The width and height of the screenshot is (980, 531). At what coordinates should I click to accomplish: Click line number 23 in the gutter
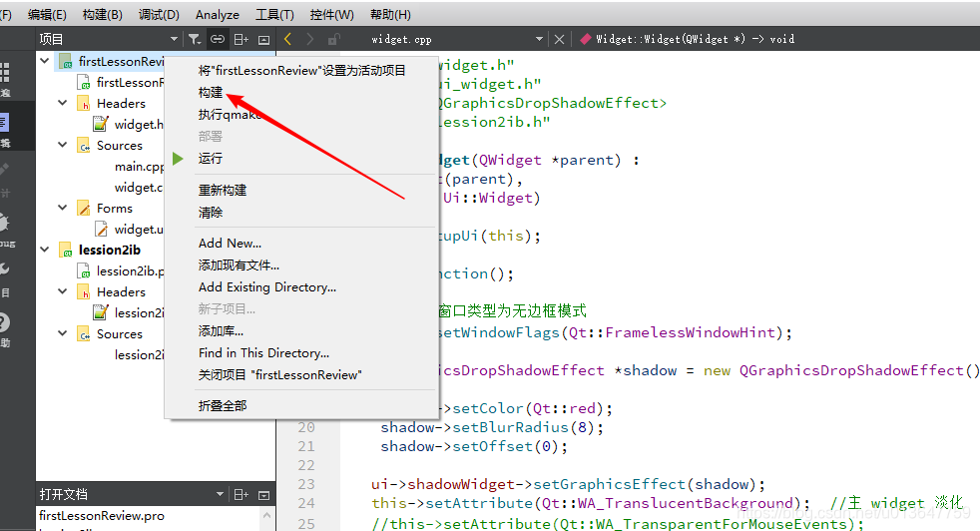pos(306,484)
